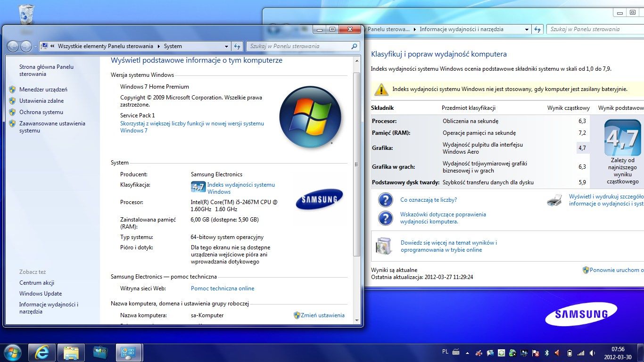Image resolution: width=644 pixels, height=362 pixels.
Task: Open recent pages dropdown in System window
Action: point(35,46)
